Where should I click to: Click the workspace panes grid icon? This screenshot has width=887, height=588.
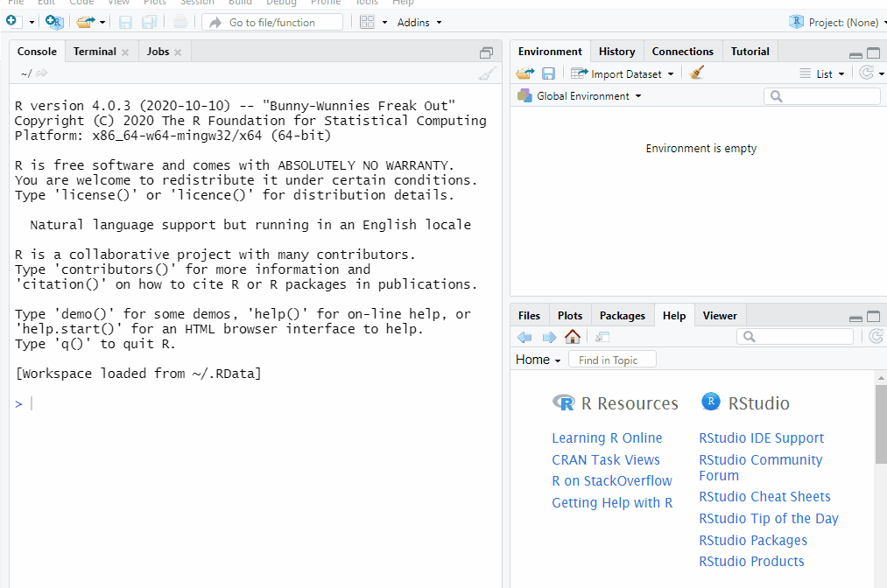tap(368, 22)
